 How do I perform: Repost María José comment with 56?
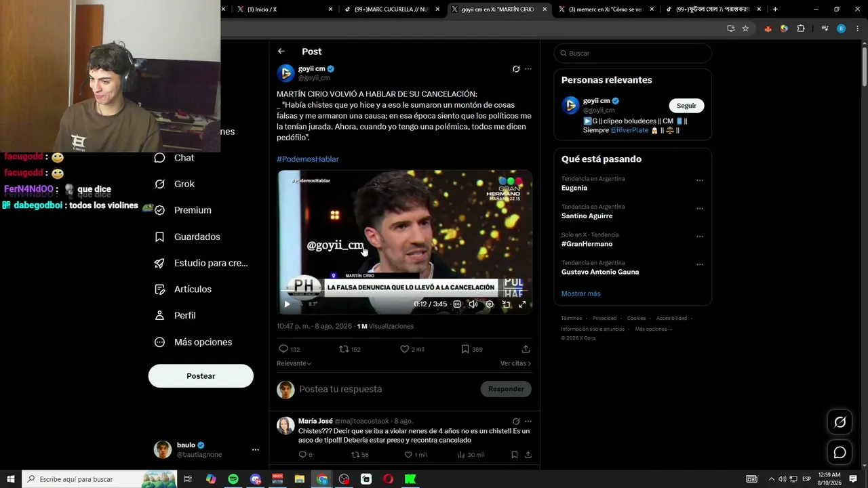355,455
